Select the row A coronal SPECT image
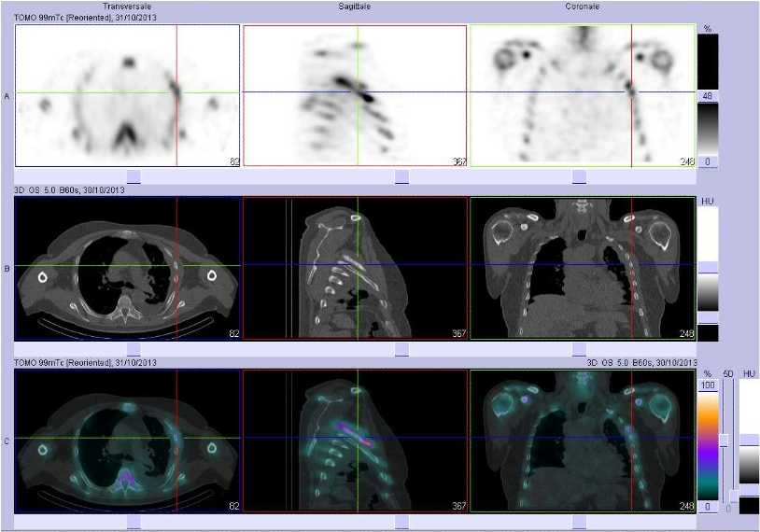This screenshot has height=532, width=760. click(583, 95)
